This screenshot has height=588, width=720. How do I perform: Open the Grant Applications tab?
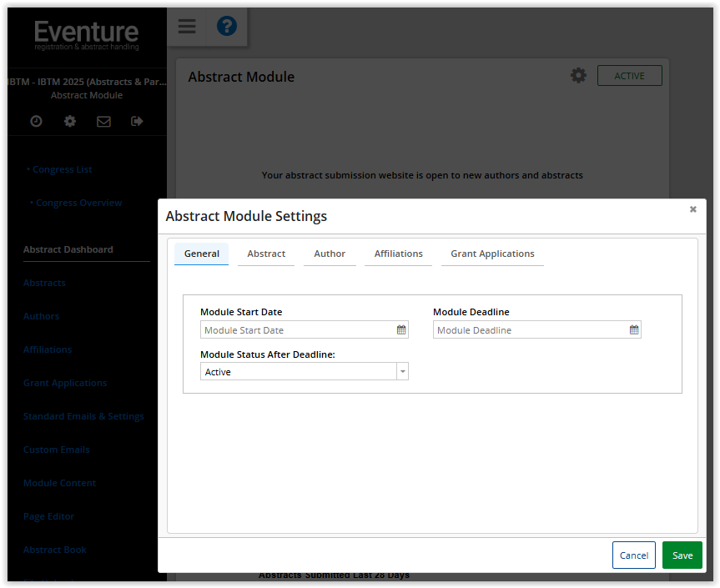(492, 254)
